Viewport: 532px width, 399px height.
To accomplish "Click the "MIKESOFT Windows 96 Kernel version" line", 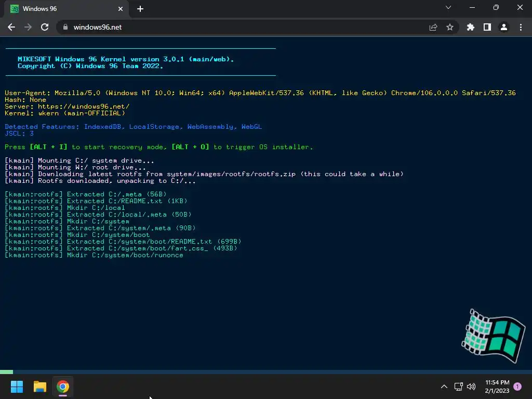I will [x=126, y=59].
